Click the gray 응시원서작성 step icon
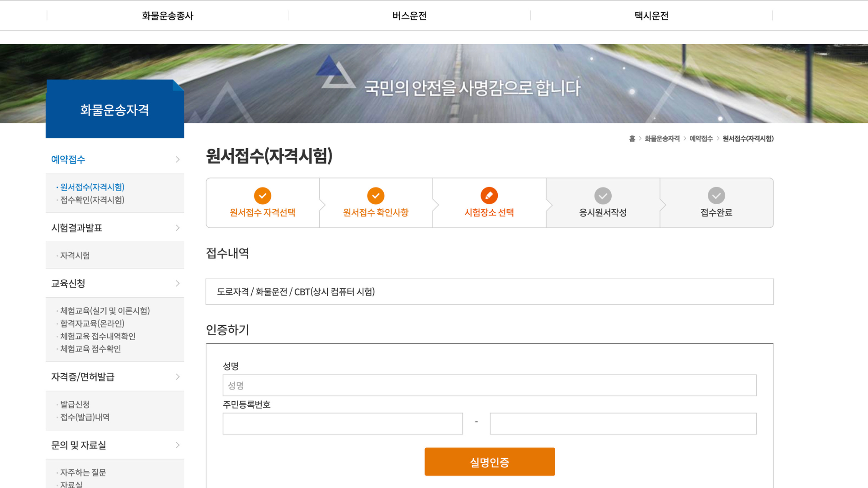 pos(603,196)
